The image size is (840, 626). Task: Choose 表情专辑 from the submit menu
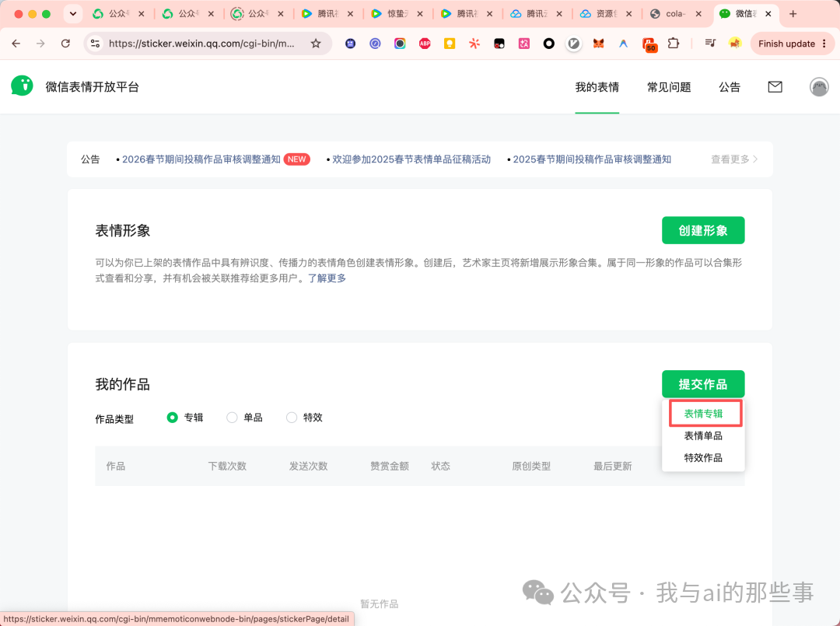click(703, 414)
